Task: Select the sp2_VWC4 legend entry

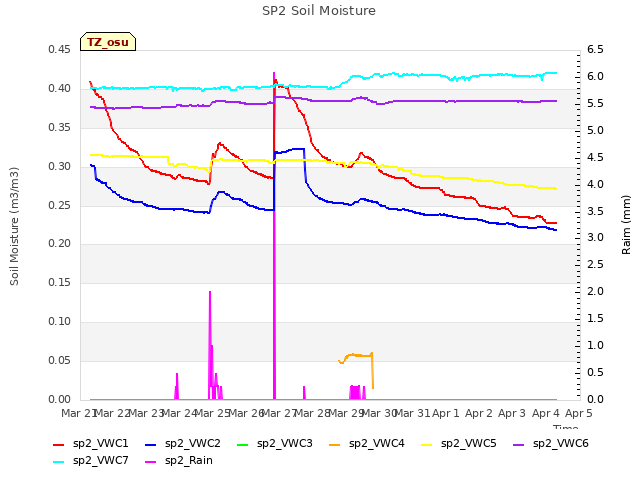Action: tap(367, 443)
